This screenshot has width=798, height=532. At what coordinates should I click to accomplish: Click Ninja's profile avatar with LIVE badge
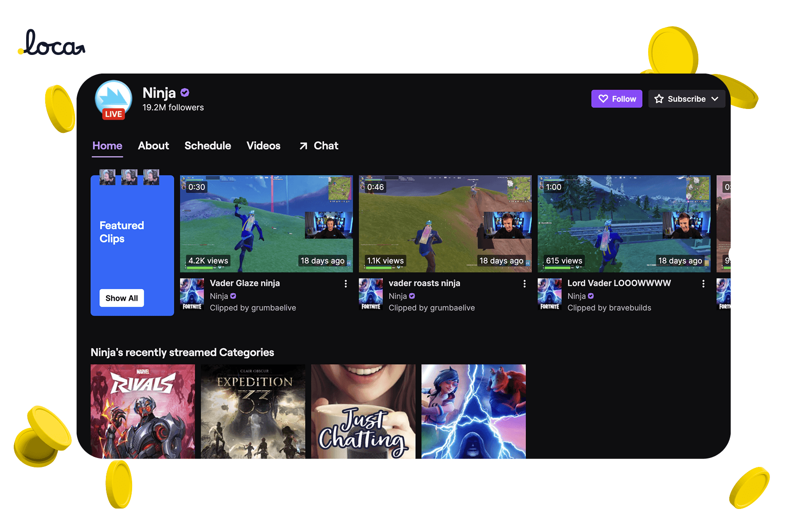point(113,99)
